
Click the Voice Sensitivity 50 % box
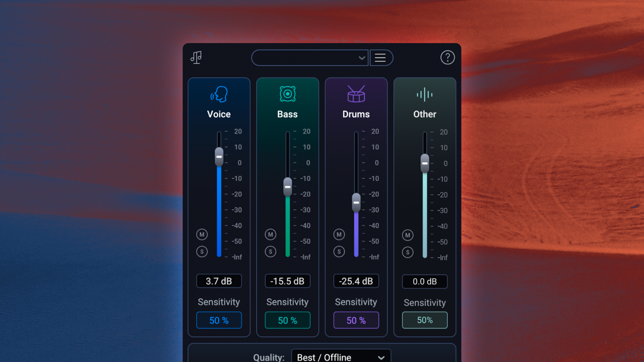click(219, 320)
